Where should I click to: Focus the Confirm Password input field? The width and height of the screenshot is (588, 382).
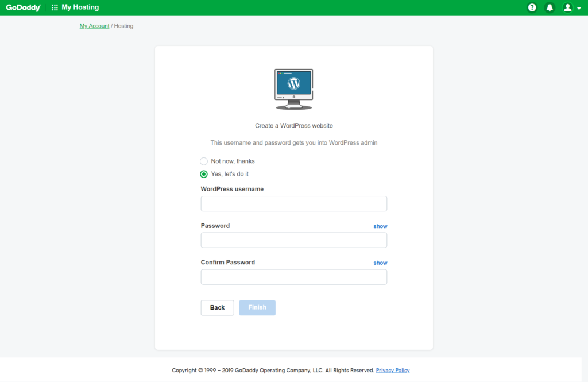[293, 277]
